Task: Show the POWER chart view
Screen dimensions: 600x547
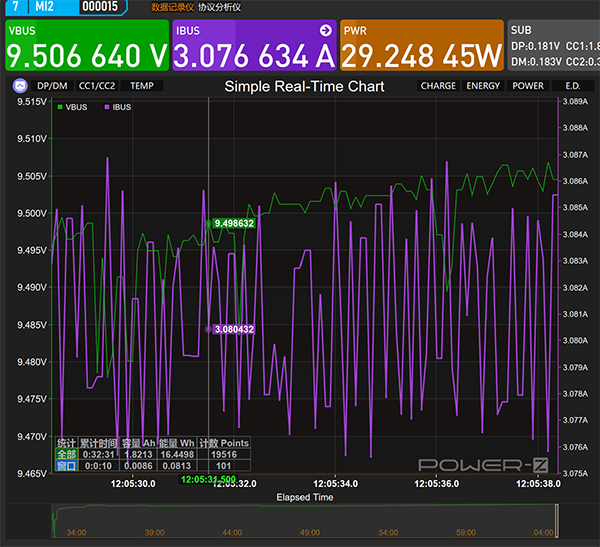Action: pyautogui.click(x=528, y=86)
